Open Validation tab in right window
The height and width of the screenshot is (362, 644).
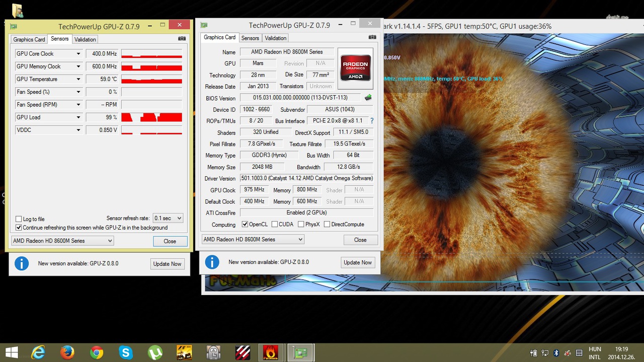pyautogui.click(x=276, y=38)
